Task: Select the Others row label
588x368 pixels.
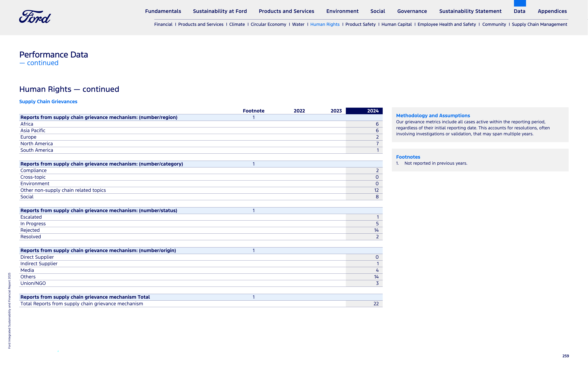Action: [x=28, y=277]
